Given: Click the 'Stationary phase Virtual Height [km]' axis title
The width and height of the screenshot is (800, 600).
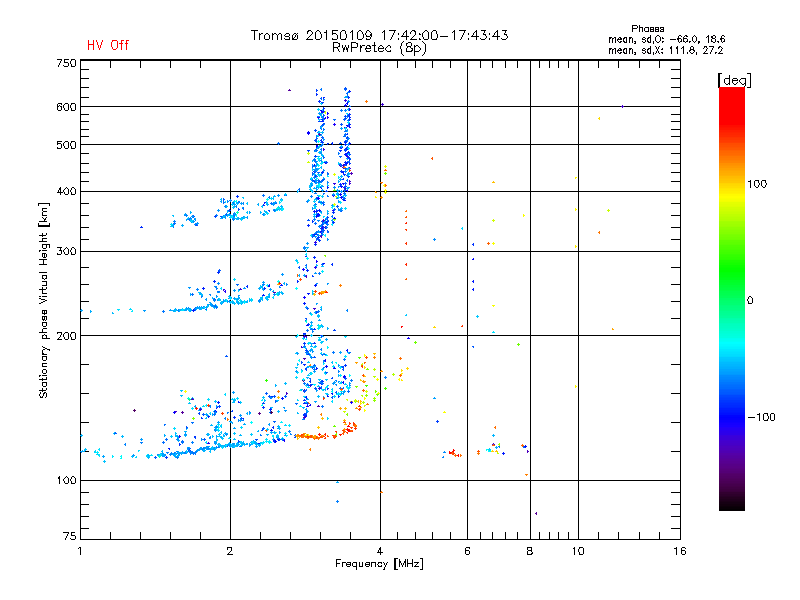Looking at the screenshot, I should tap(44, 300).
